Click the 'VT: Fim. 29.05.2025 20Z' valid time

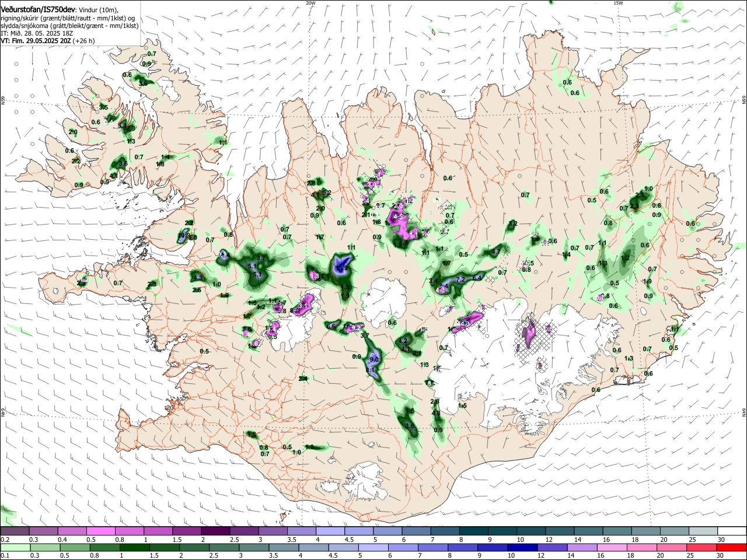pyautogui.click(x=36, y=41)
